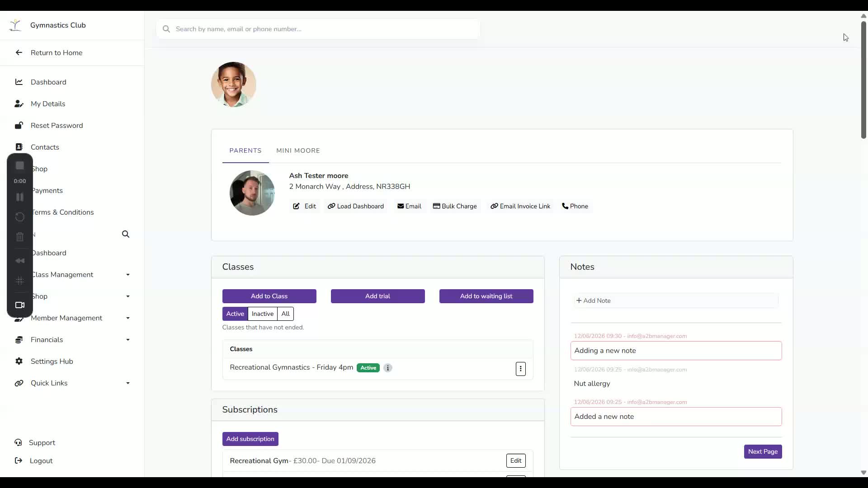Click into the Add Note field
Viewport: 868px width, 488px height.
(x=676, y=300)
